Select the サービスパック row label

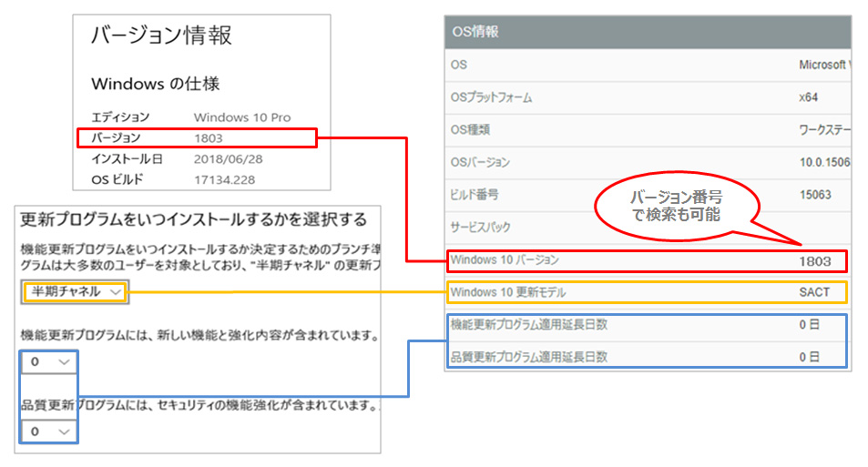[x=480, y=227]
